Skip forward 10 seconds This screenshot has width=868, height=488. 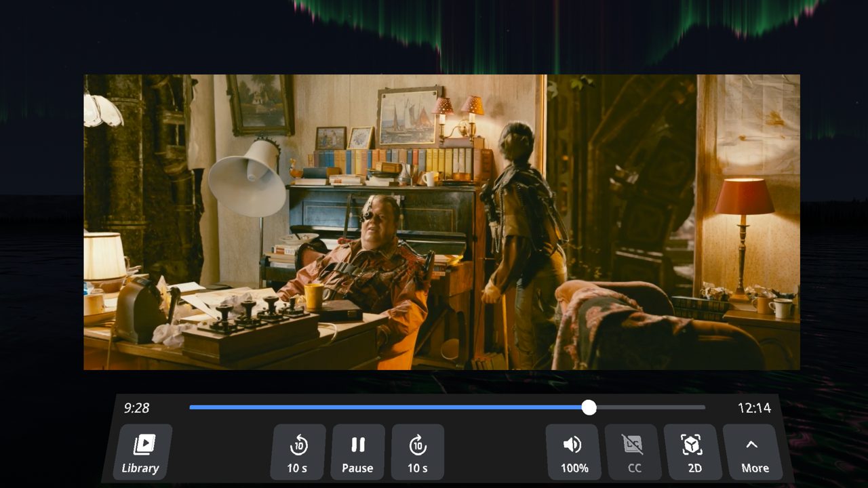point(418,452)
